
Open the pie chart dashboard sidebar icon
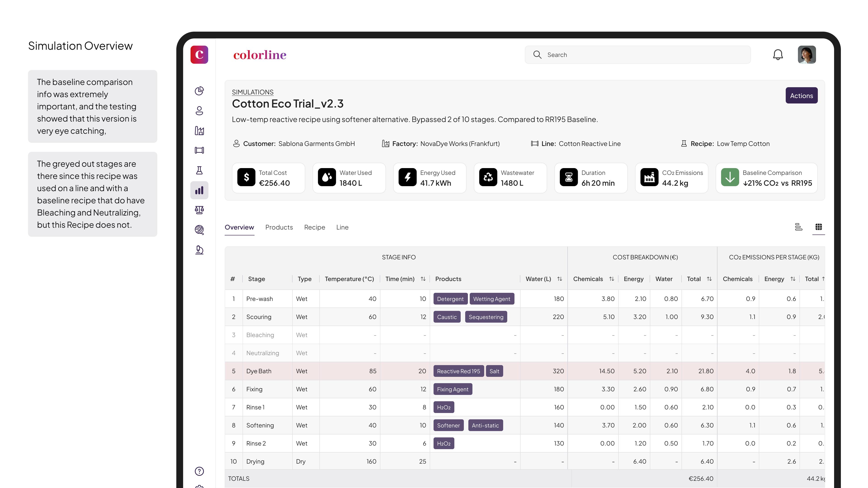(x=199, y=91)
